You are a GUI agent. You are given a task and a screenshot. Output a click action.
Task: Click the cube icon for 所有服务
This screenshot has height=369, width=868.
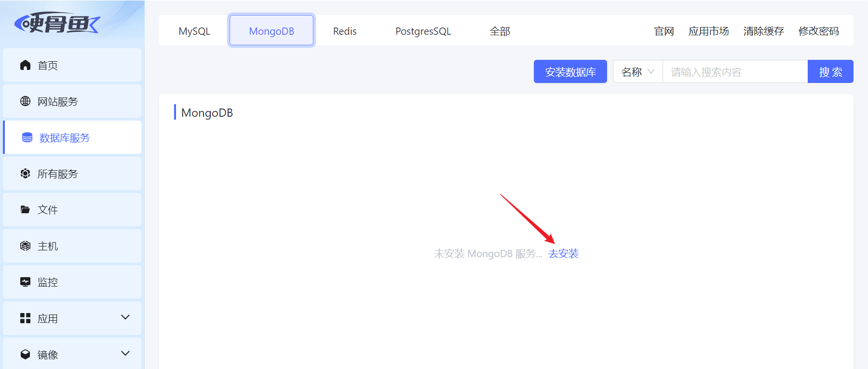coord(26,174)
